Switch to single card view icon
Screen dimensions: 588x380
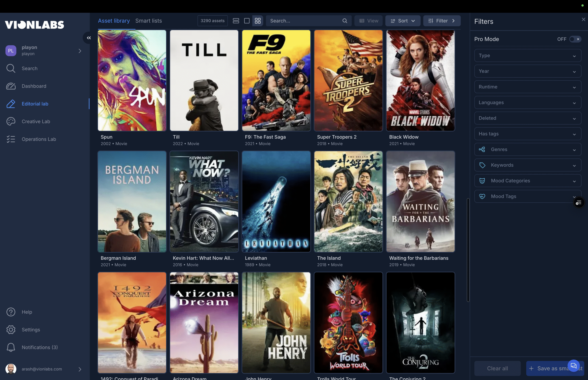pyautogui.click(x=247, y=21)
